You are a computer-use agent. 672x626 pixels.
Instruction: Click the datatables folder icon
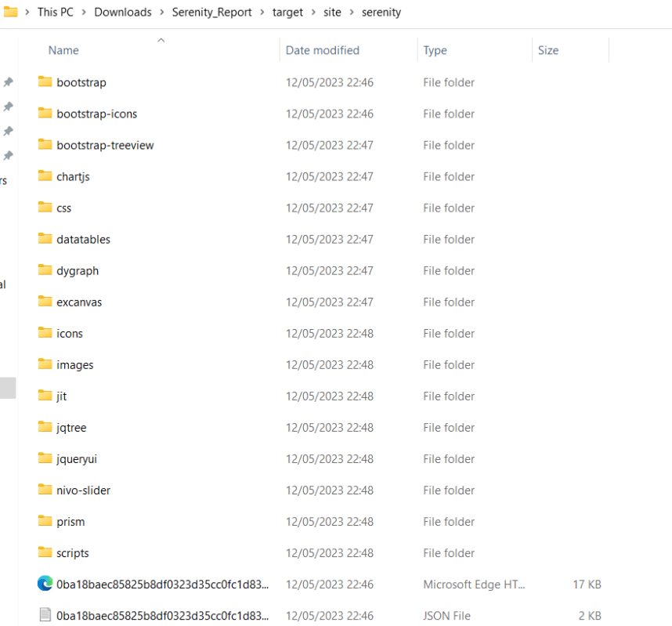click(45, 239)
